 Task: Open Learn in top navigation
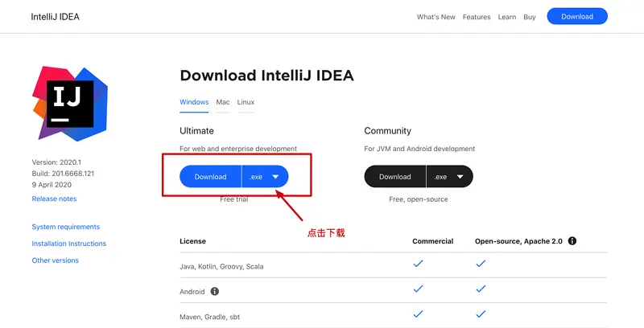point(507,17)
